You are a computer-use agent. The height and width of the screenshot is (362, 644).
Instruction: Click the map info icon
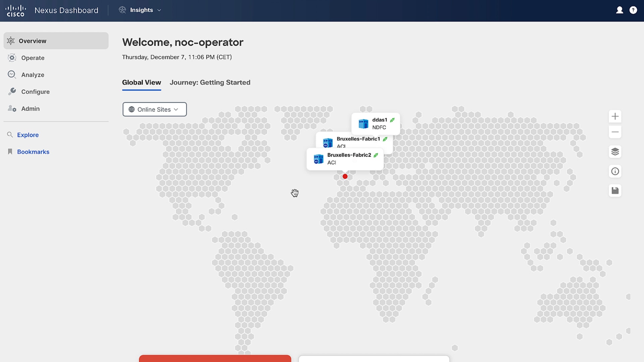tap(615, 171)
